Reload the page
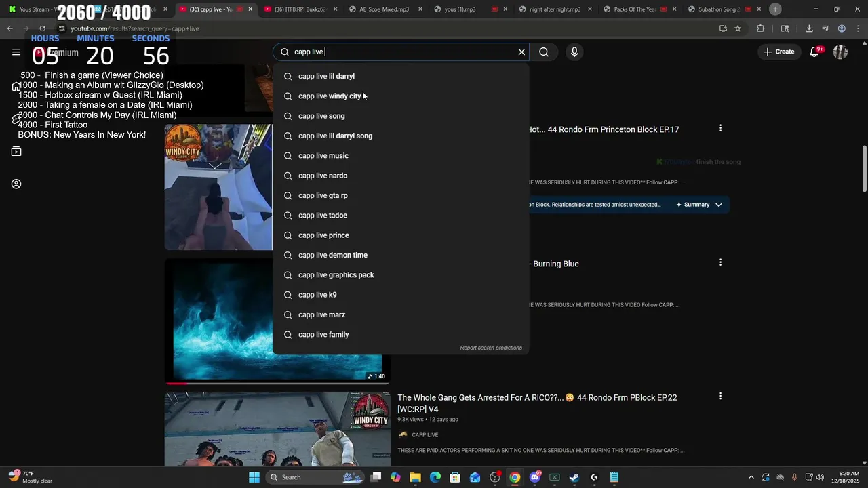The width and height of the screenshot is (868, 488). pyautogui.click(x=42, y=28)
